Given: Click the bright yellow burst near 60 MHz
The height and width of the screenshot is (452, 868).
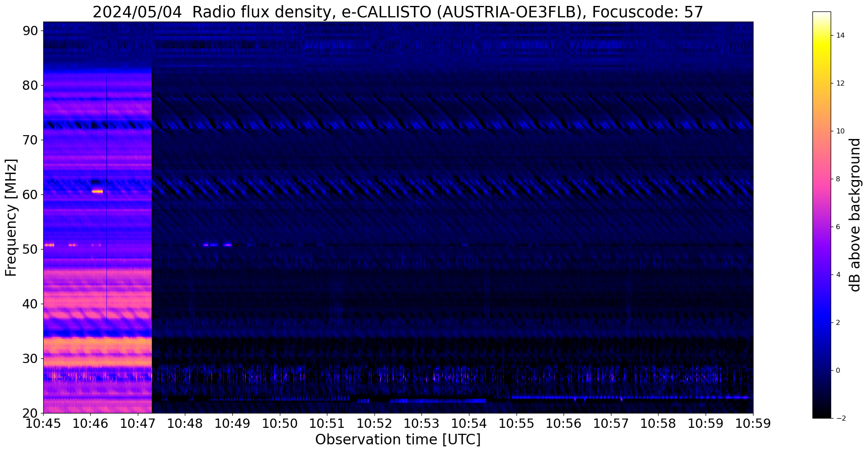Looking at the screenshot, I should tap(98, 191).
